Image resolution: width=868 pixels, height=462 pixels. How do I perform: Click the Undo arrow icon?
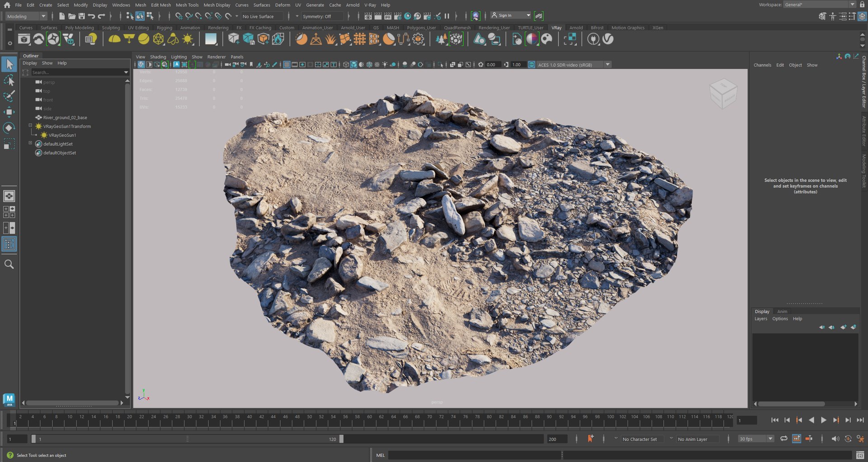click(92, 16)
